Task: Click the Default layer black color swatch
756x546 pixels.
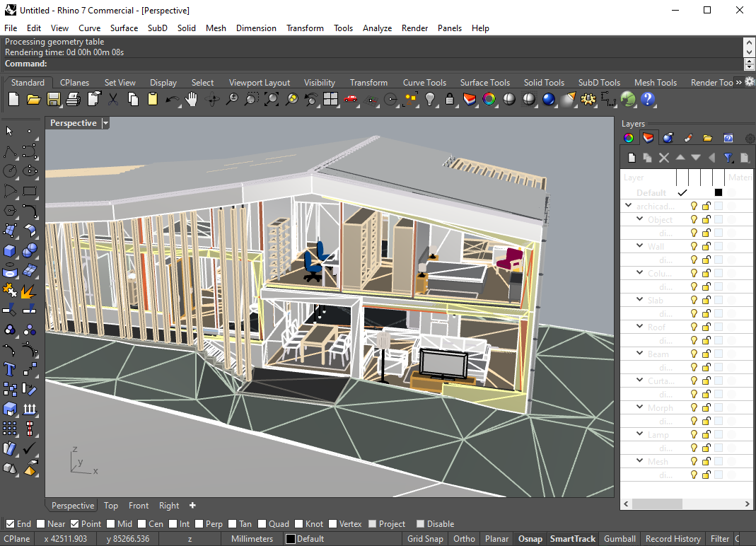Action: coord(719,192)
